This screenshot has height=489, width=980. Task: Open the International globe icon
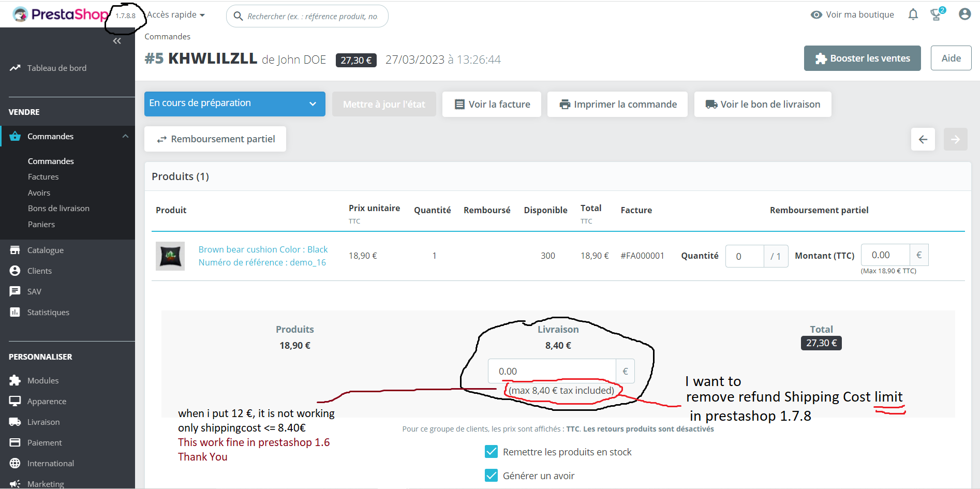tap(15, 463)
